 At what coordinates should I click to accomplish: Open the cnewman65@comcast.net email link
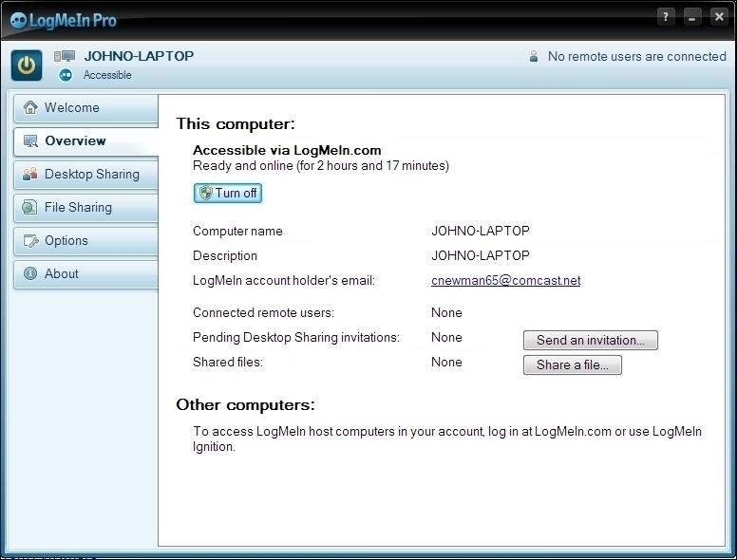coord(506,280)
